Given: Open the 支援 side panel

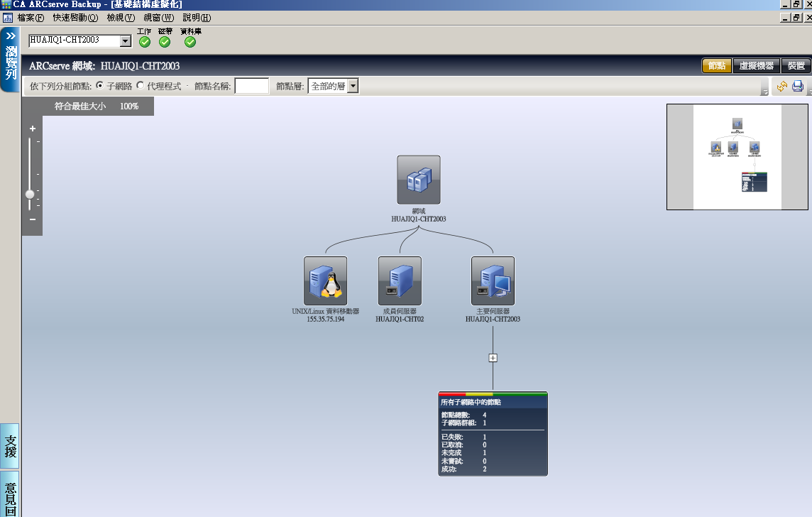Looking at the screenshot, I should pyautogui.click(x=11, y=447).
